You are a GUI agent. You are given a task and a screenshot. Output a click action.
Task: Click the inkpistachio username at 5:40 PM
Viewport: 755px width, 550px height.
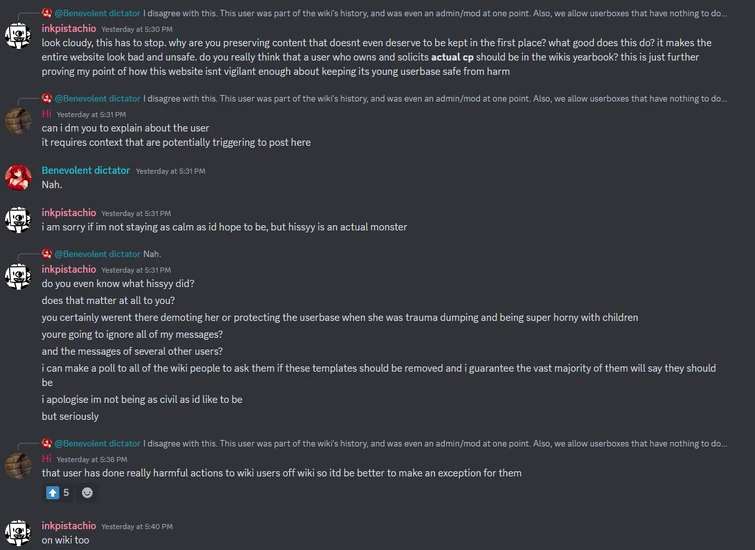coord(69,526)
